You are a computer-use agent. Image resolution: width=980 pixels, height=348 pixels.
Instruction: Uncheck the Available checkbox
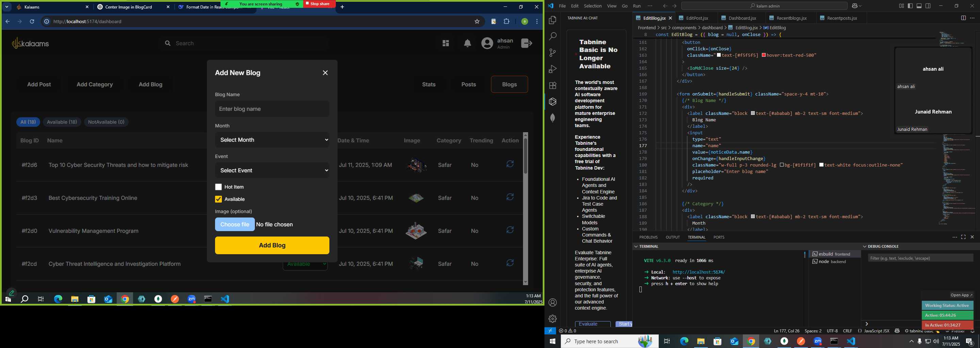[218, 199]
